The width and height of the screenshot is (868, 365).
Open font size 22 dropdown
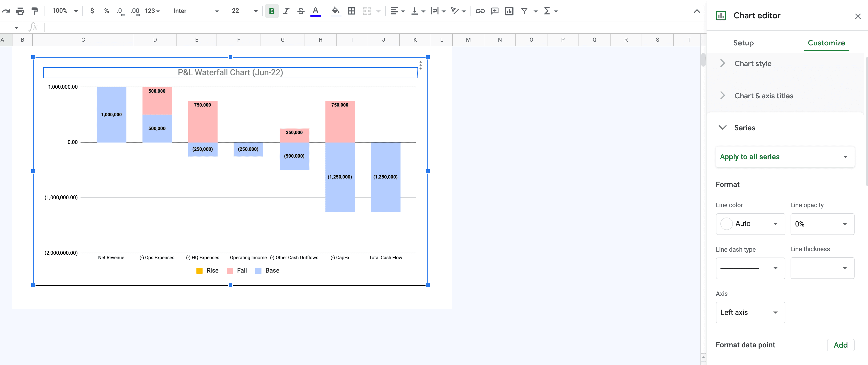click(x=244, y=11)
